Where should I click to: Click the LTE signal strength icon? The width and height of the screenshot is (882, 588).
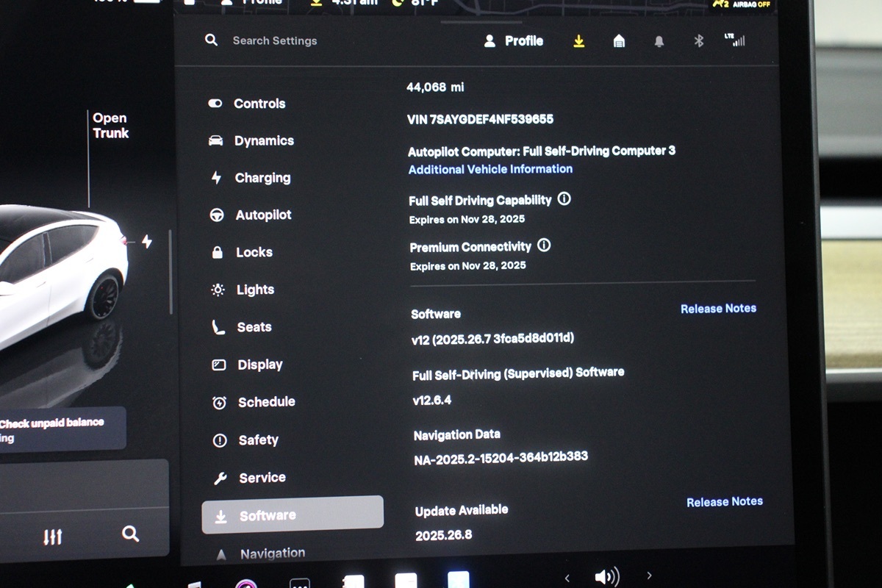pos(735,40)
